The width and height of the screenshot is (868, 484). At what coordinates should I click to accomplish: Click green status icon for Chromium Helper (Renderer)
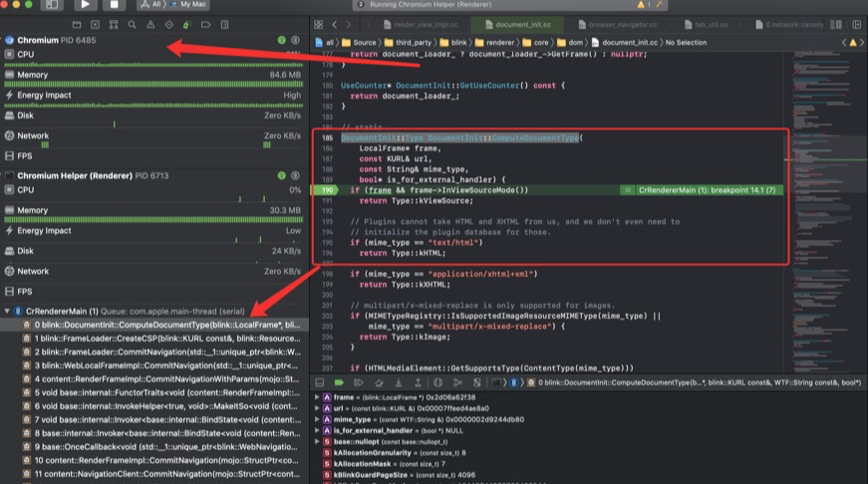click(281, 175)
